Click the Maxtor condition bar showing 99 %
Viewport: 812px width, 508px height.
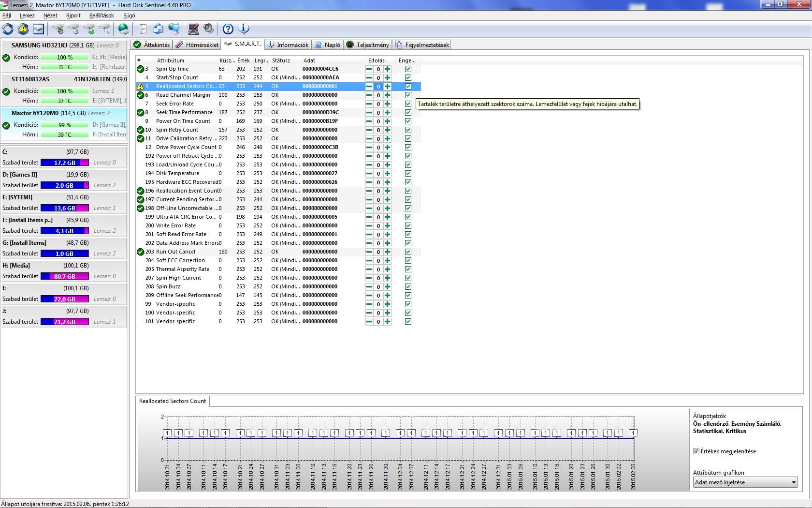(x=65, y=125)
